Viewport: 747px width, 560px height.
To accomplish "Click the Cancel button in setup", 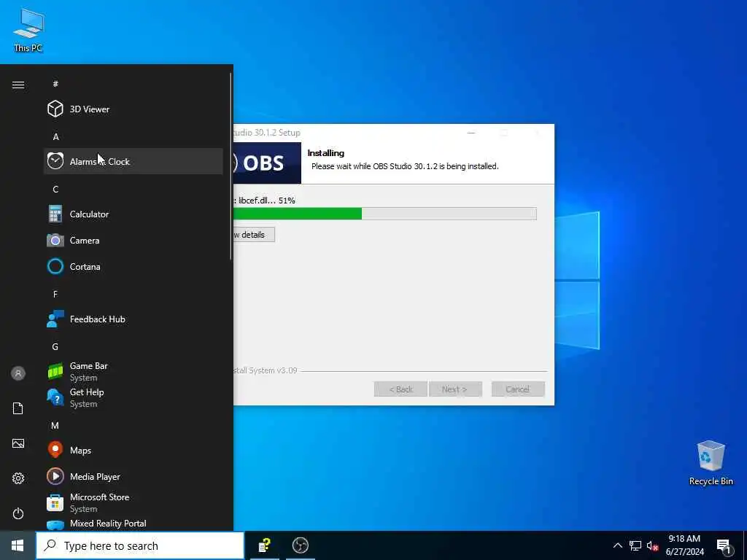I will coord(518,389).
